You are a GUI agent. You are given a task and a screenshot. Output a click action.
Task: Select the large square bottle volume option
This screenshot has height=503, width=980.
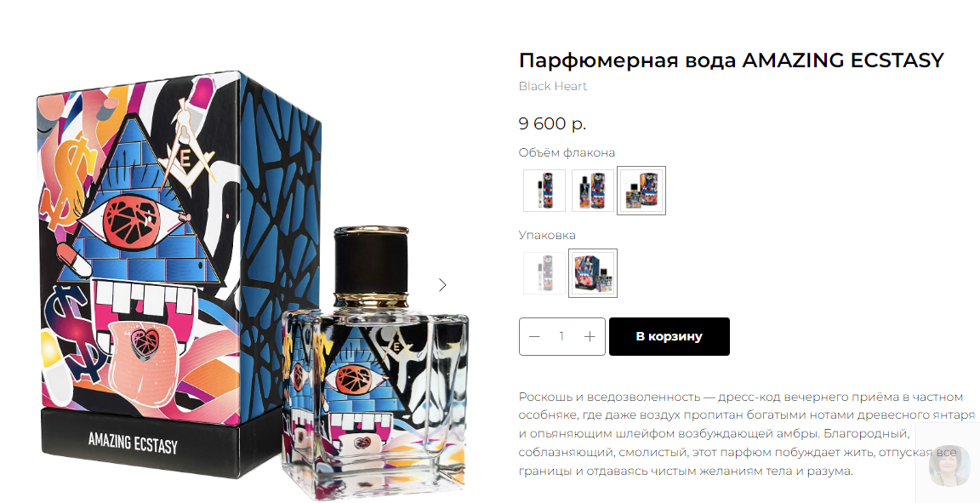641,190
